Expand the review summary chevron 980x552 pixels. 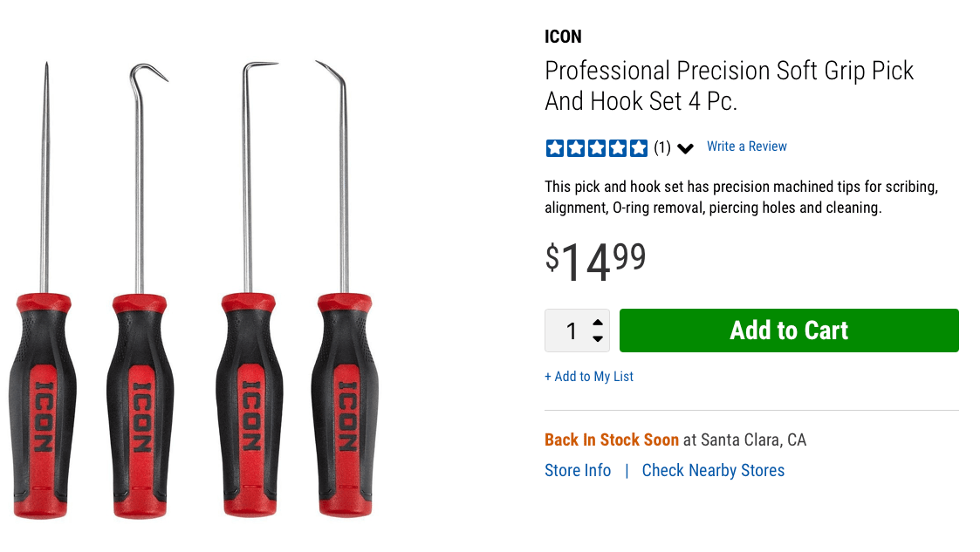click(685, 147)
